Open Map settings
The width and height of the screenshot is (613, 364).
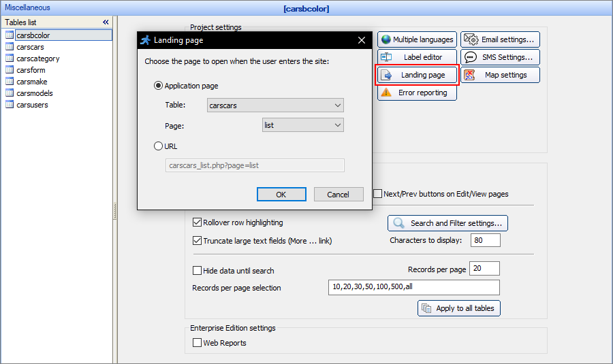click(x=500, y=75)
